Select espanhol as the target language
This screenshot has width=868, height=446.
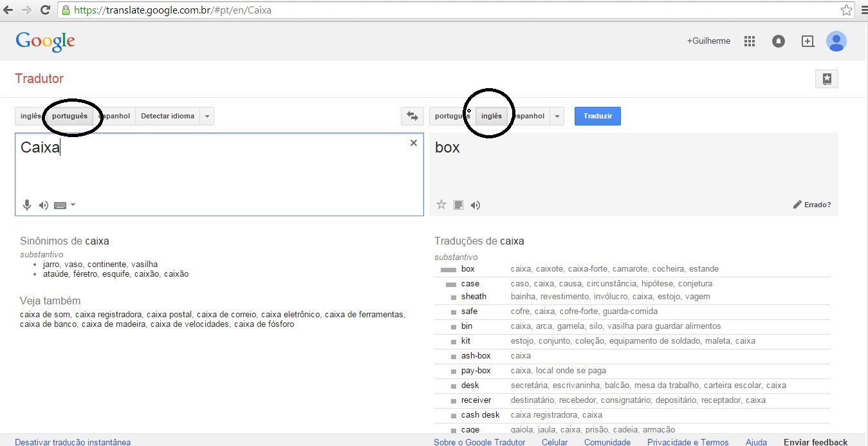coord(528,116)
